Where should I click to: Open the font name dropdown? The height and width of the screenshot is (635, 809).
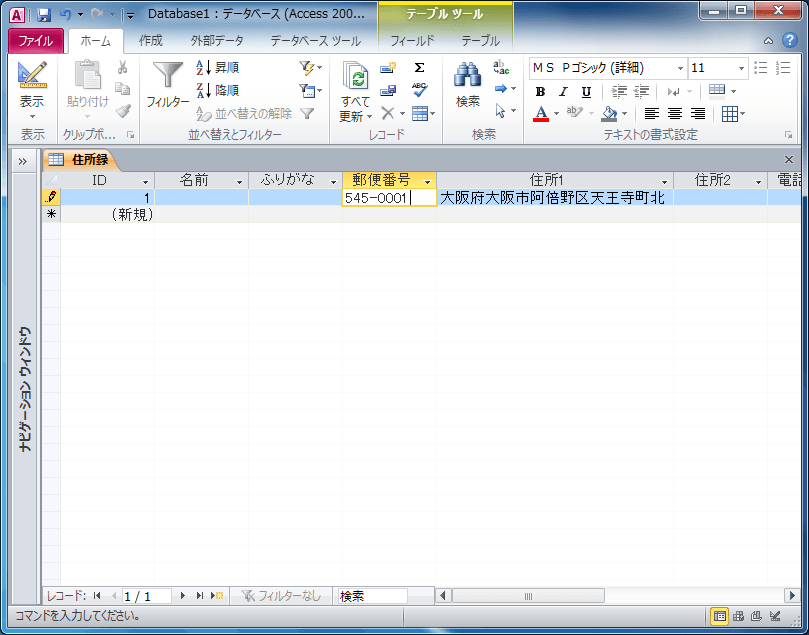click(681, 68)
